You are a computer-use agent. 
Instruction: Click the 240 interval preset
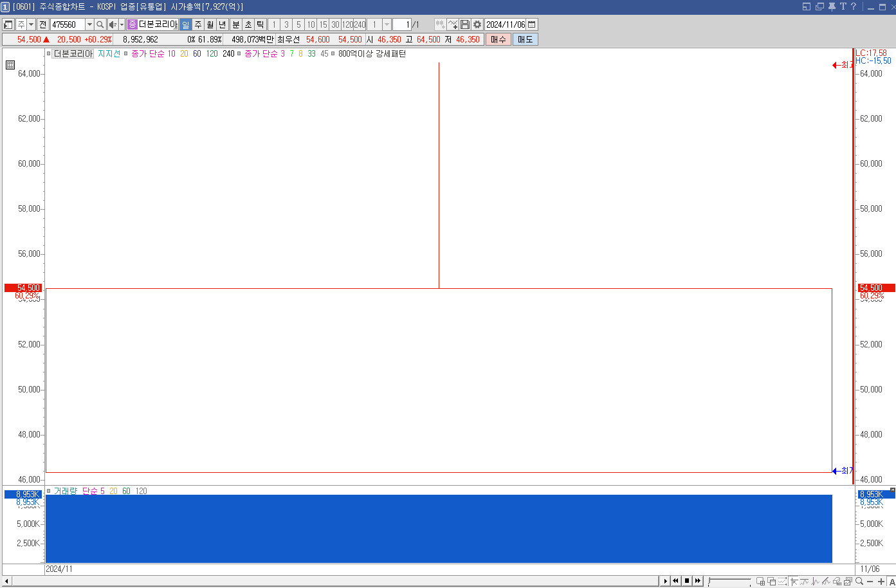click(360, 24)
